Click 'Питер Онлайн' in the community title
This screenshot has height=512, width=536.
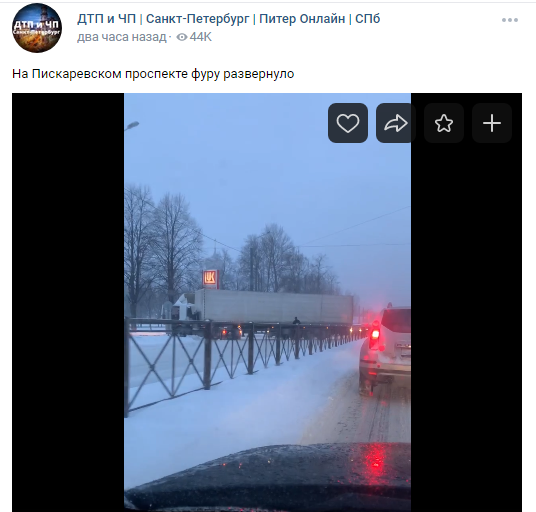[302, 19]
